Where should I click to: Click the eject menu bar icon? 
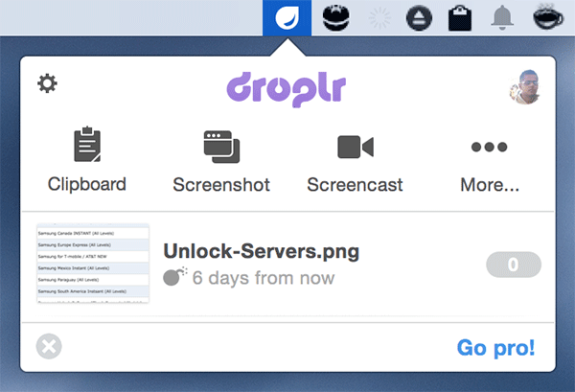coord(419,17)
